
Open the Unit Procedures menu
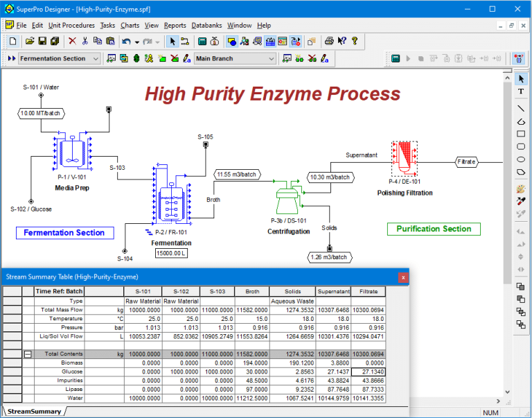pyautogui.click(x=71, y=26)
